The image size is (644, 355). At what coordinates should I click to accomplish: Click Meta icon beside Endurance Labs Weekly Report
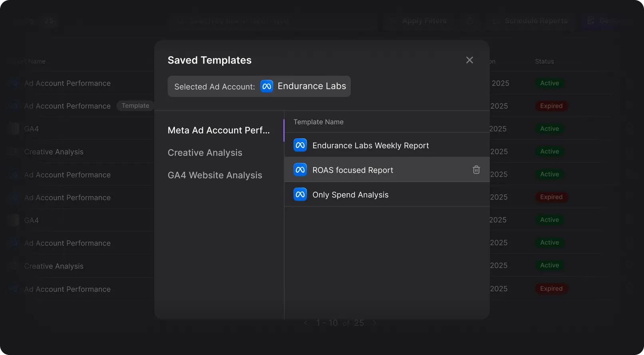point(300,145)
